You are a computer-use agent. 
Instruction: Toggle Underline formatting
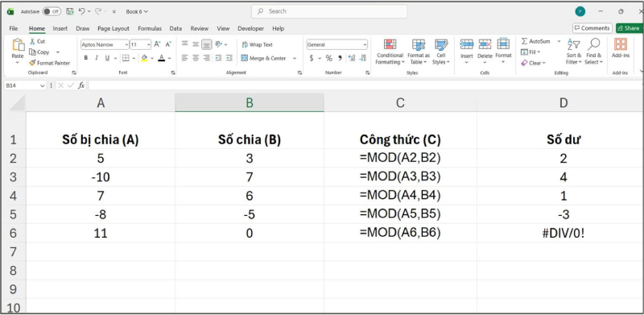107,58
